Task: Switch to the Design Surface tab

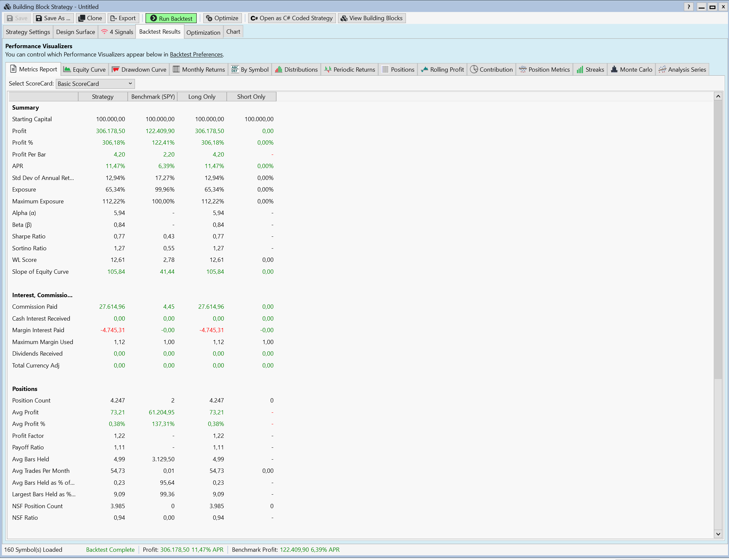Action: 75,32
